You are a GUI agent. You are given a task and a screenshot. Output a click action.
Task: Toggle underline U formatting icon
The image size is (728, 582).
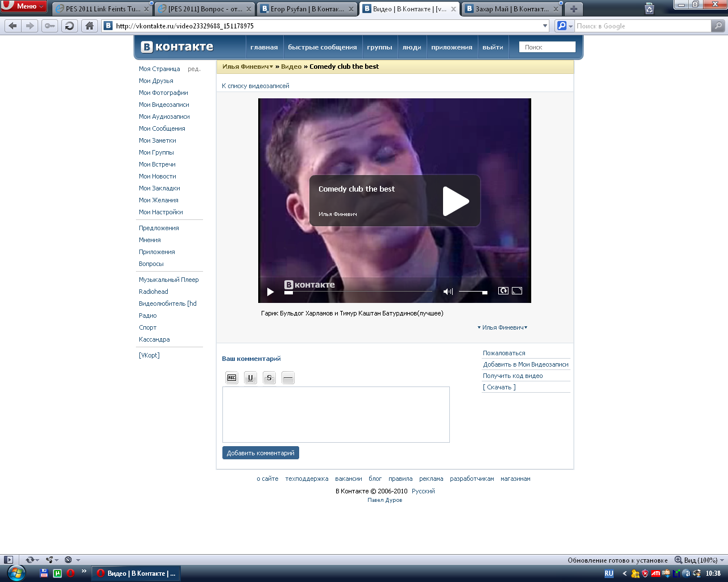[250, 378]
